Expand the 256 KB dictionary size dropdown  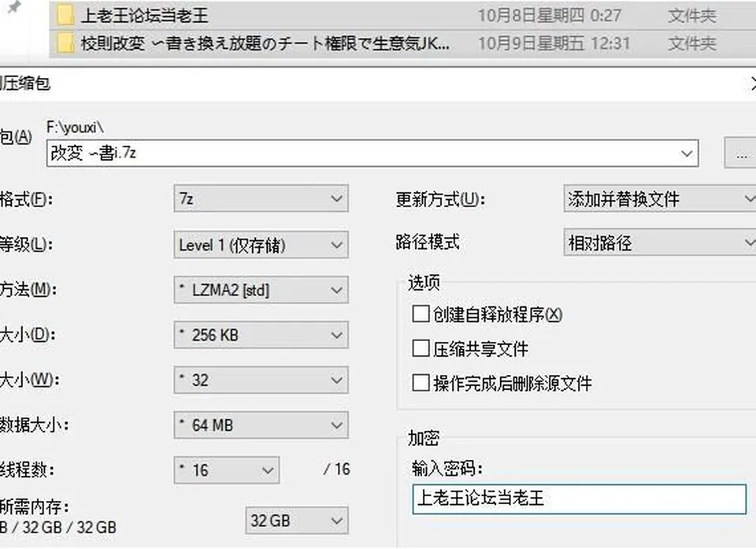point(261,335)
